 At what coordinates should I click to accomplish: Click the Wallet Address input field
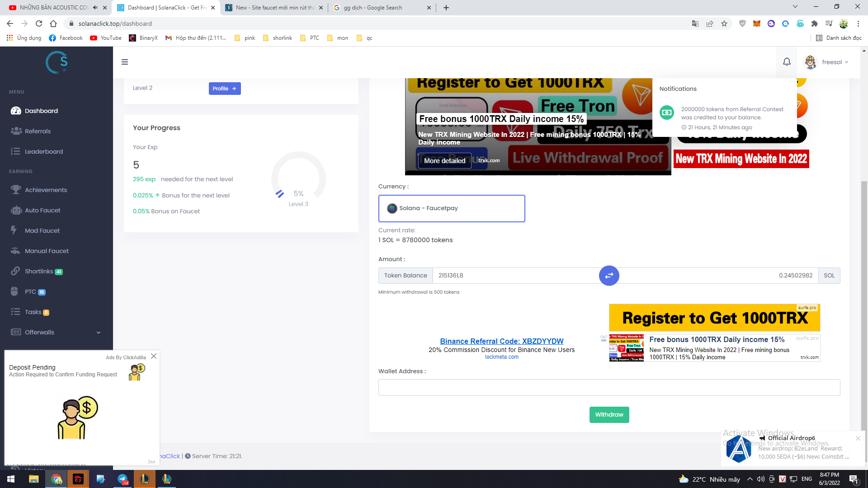[x=609, y=387]
